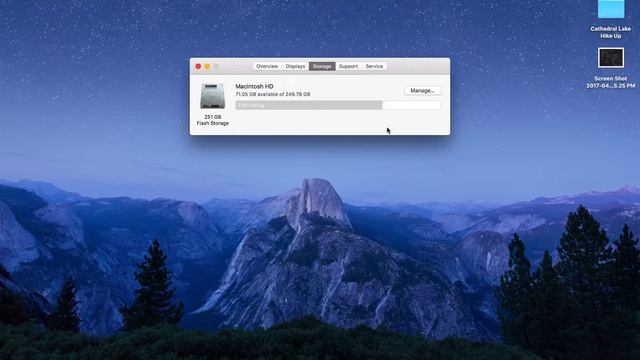Go to the Service tab

tap(374, 66)
